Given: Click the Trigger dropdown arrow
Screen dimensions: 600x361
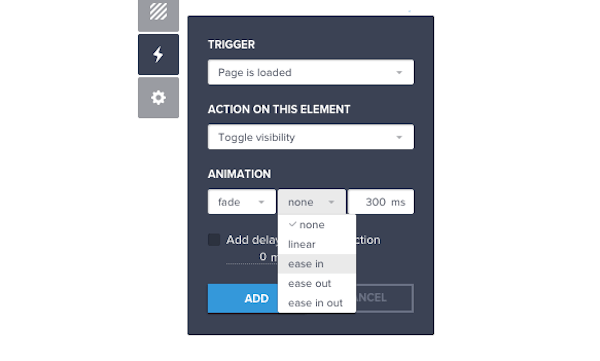Looking at the screenshot, I should pyautogui.click(x=399, y=72).
